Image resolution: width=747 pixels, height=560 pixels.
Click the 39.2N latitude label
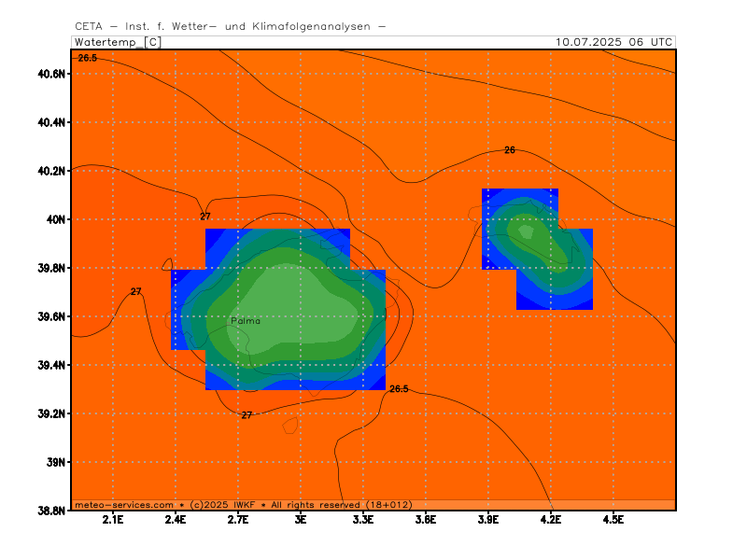(x=51, y=413)
